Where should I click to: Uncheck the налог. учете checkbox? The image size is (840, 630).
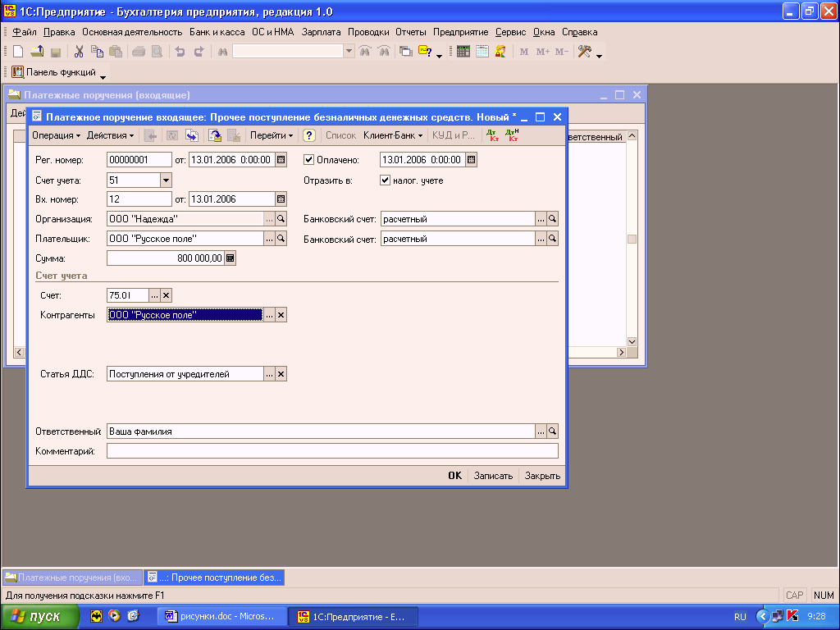click(x=386, y=180)
